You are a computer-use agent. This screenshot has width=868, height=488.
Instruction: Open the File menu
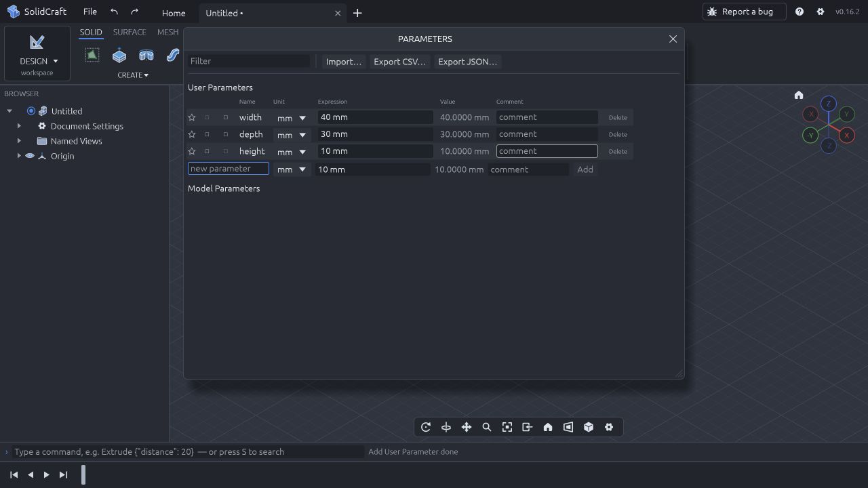click(90, 12)
